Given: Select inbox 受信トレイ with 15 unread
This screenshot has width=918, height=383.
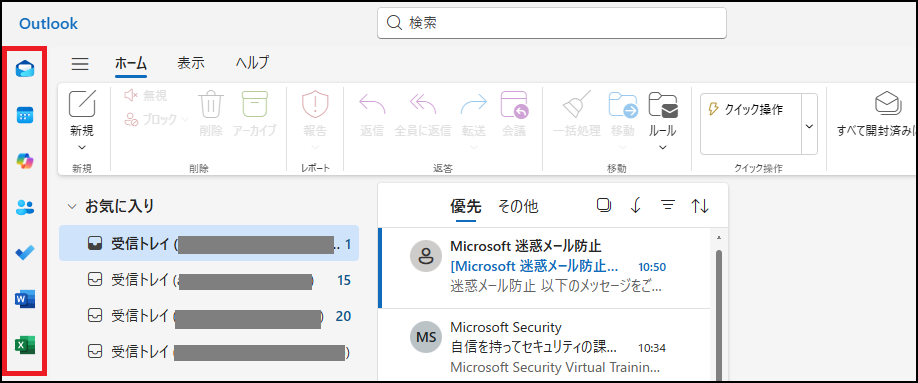Looking at the screenshot, I should (x=209, y=281).
